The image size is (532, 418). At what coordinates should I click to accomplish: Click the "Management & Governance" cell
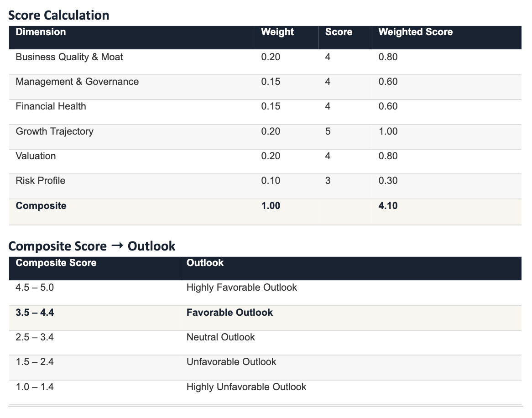[77, 81]
